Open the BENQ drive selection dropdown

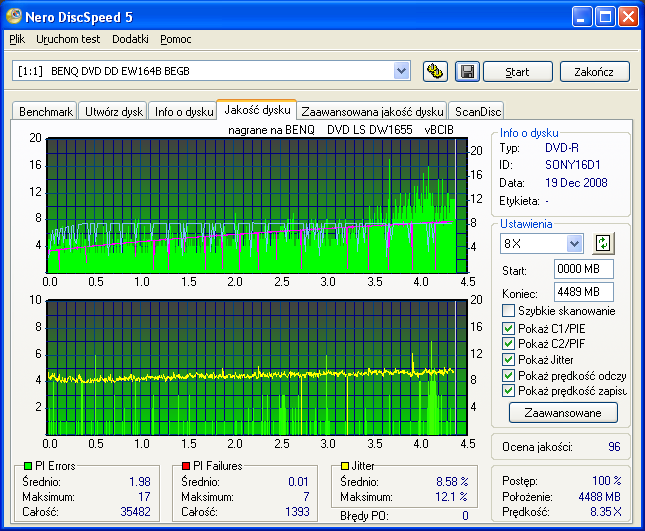pyautogui.click(x=401, y=71)
